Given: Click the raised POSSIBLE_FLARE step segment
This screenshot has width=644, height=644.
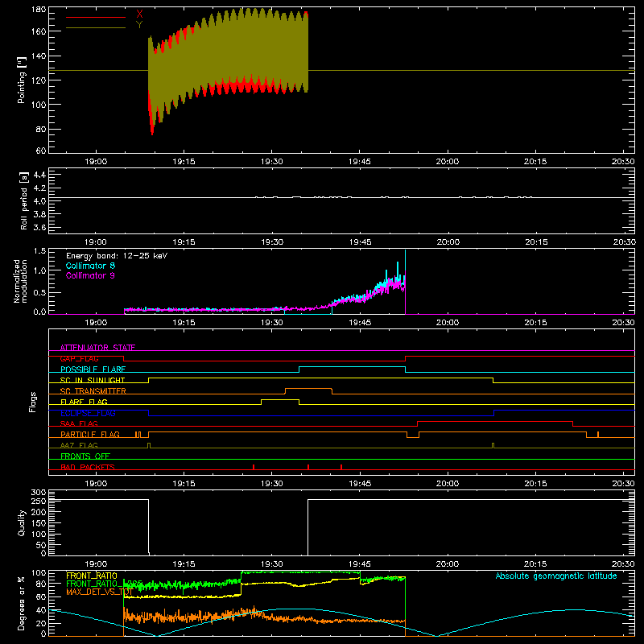Looking at the screenshot, I should 352,367.
